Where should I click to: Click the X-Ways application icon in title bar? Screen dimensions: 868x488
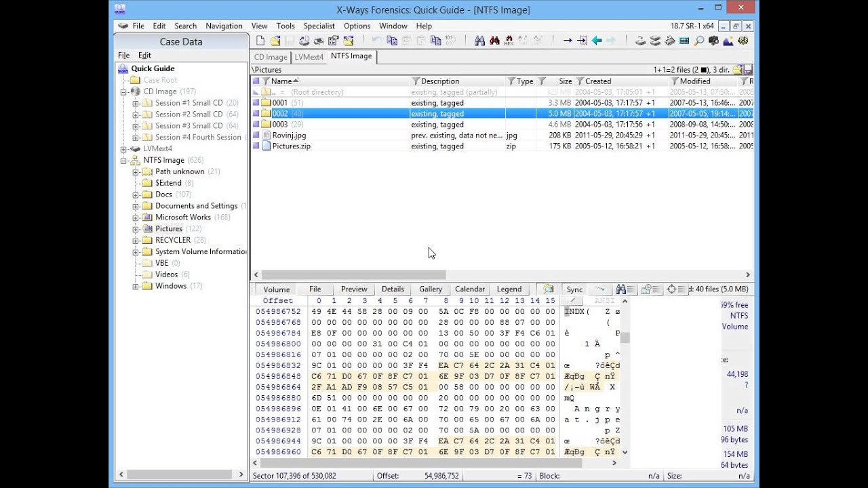click(120, 9)
